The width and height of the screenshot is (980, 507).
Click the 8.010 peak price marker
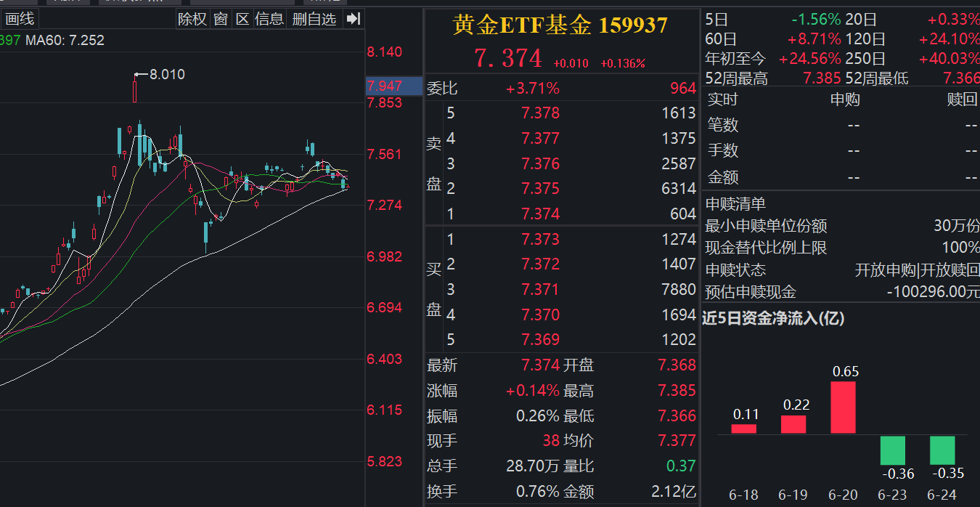click(x=166, y=74)
